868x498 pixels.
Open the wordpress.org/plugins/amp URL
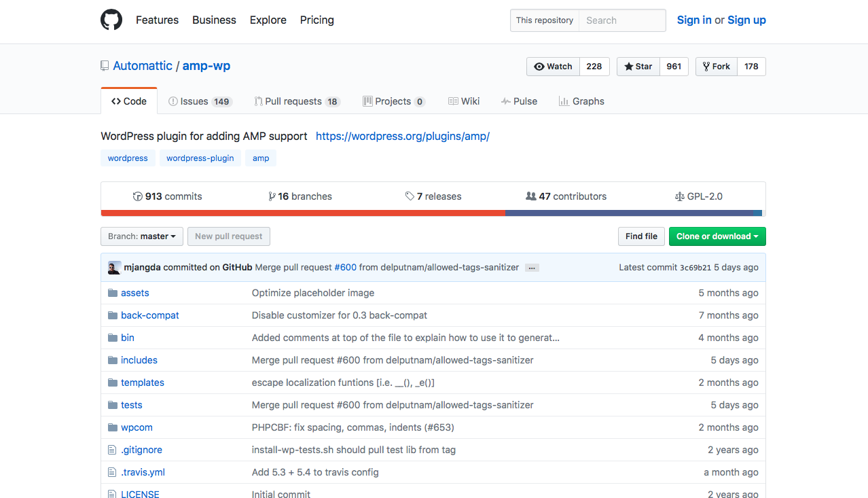tap(403, 136)
